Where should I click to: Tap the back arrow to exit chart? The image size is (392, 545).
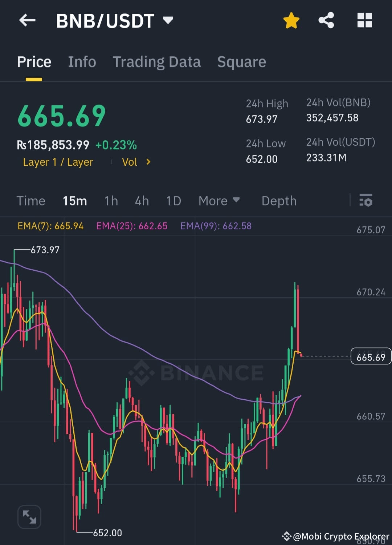[27, 20]
